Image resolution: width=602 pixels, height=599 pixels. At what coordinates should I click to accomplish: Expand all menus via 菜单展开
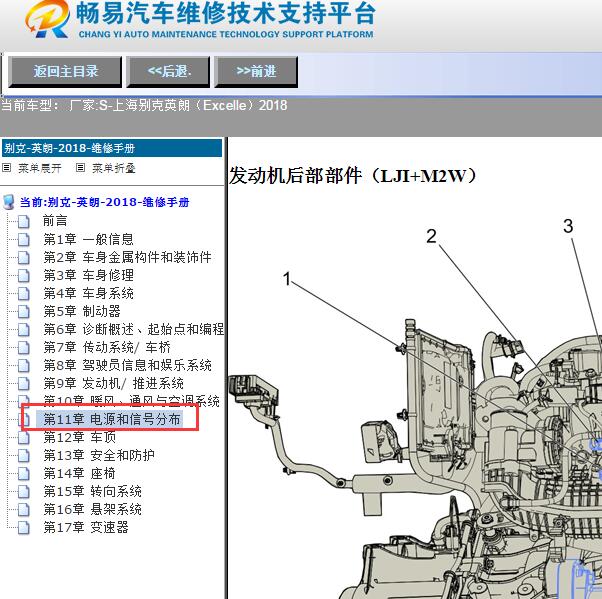(x=40, y=168)
